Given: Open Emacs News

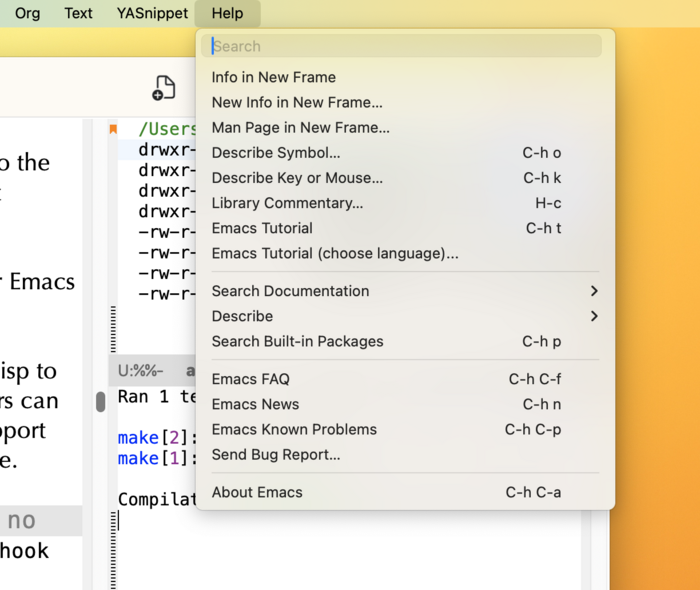Looking at the screenshot, I should pos(405,404).
